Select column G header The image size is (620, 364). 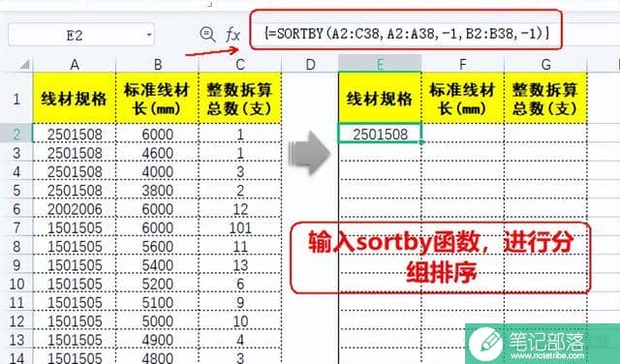tap(545, 64)
